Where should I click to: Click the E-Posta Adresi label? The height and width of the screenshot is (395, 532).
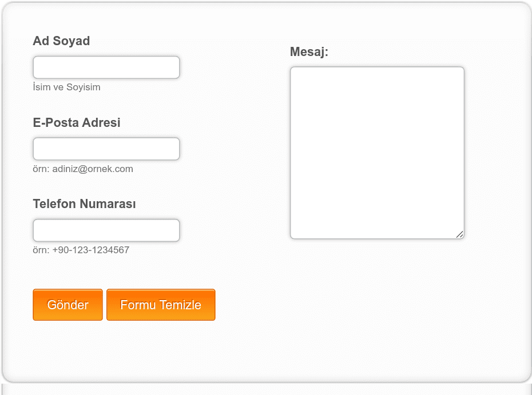[x=77, y=122]
